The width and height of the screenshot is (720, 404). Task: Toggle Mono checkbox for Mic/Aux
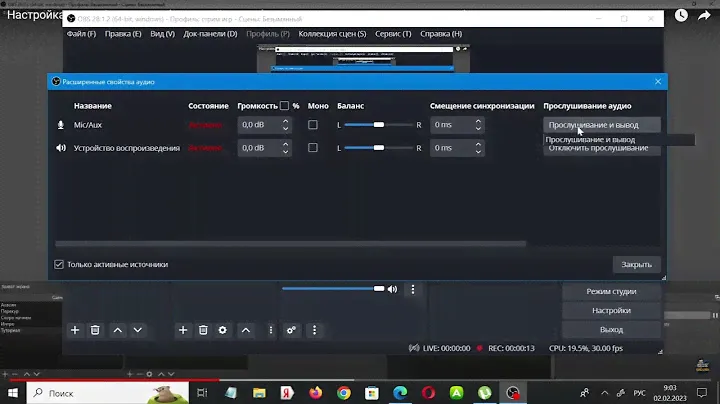click(313, 125)
